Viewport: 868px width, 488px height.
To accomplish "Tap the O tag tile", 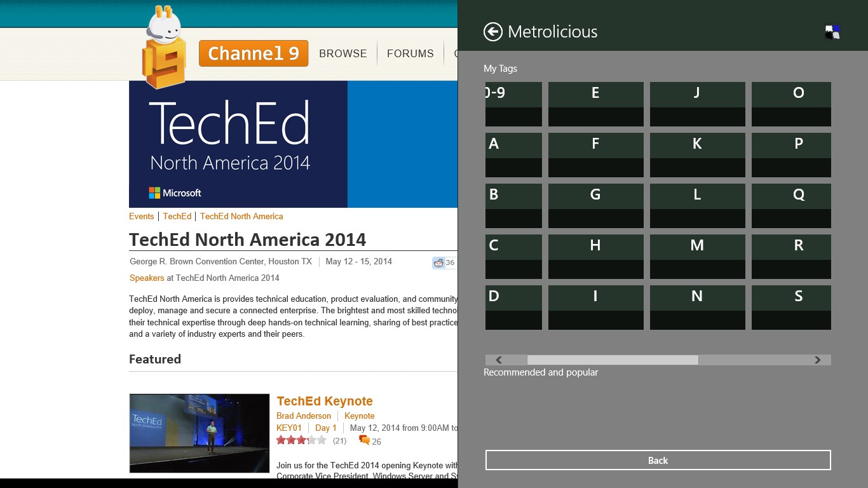I will 791,104.
